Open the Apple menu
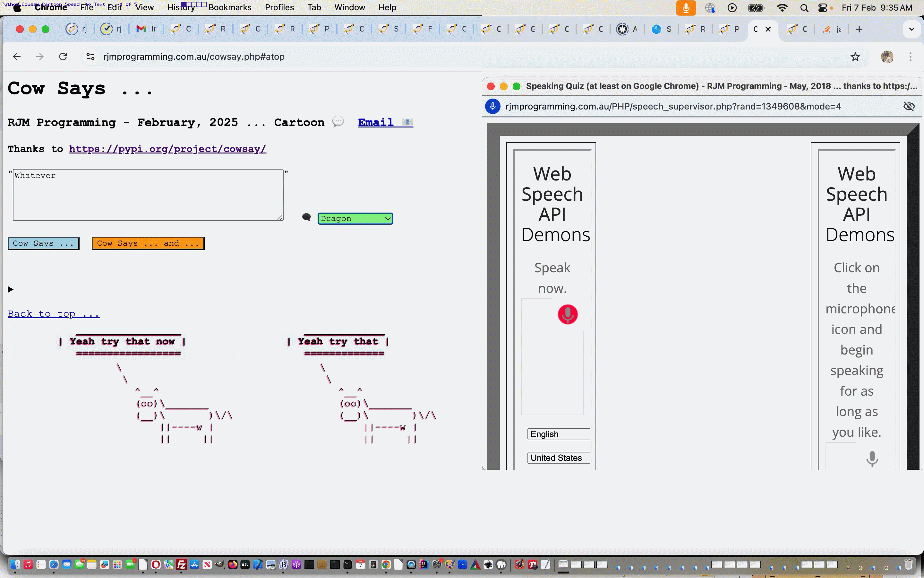 17,8
